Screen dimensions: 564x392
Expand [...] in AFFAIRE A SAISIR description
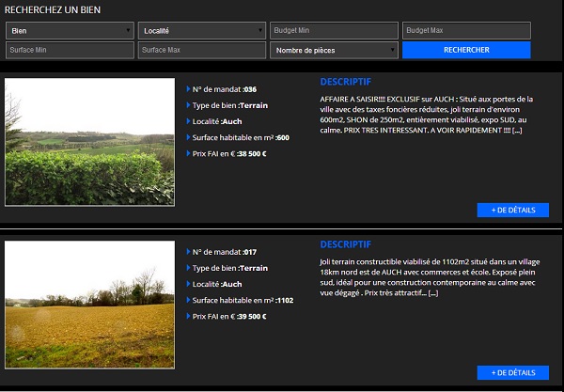pyautogui.click(x=517, y=131)
